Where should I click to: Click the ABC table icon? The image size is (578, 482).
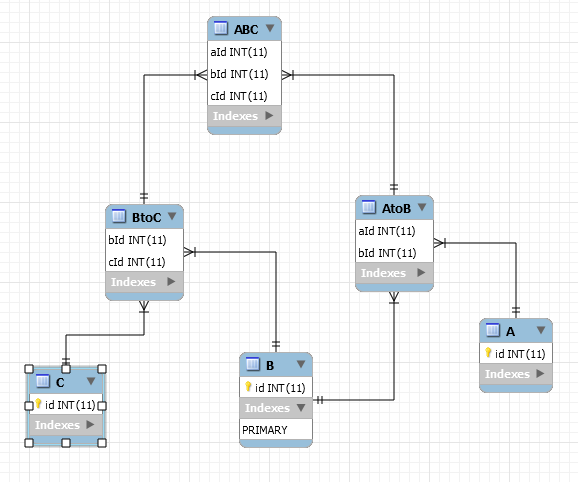coord(221,28)
